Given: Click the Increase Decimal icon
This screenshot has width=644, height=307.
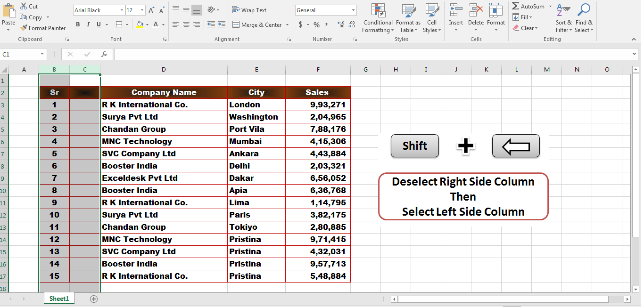Looking at the screenshot, I should pos(341,24).
